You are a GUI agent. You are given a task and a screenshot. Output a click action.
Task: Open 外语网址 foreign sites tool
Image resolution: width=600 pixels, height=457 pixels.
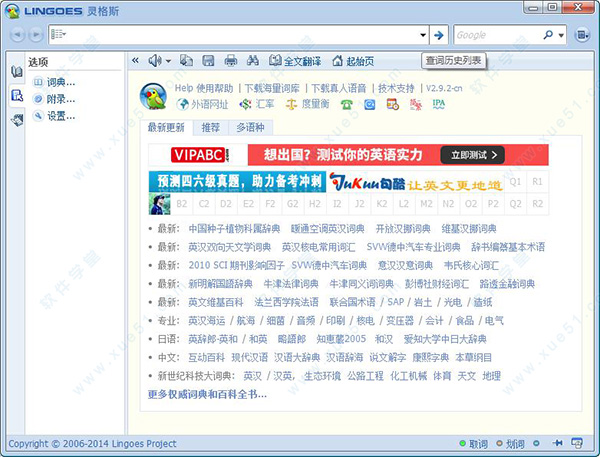coord(202,104)
